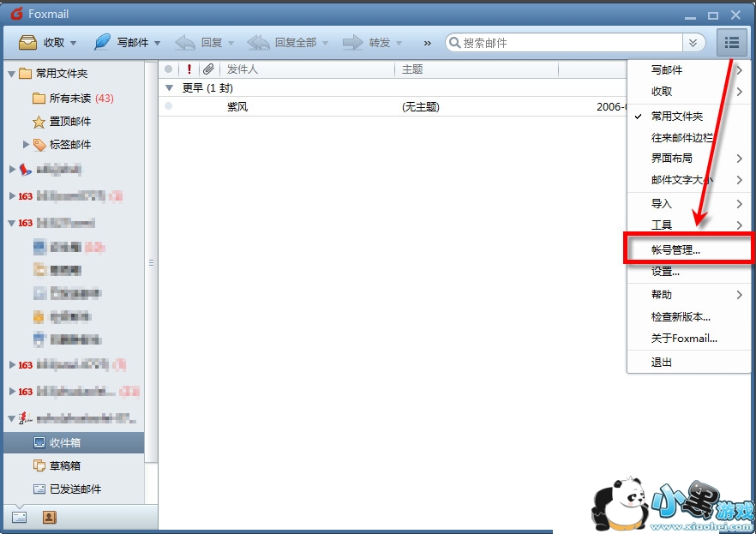Toggle unread dot on 紫风 email row
The width and height of the screenshot is (756, 534).
[168, 106]
